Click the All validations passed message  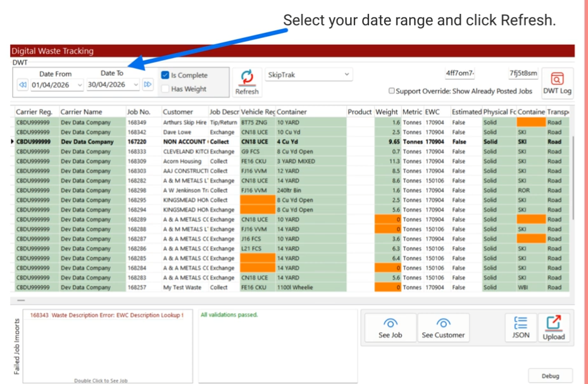pyautogui.click(x=229, y=314)
